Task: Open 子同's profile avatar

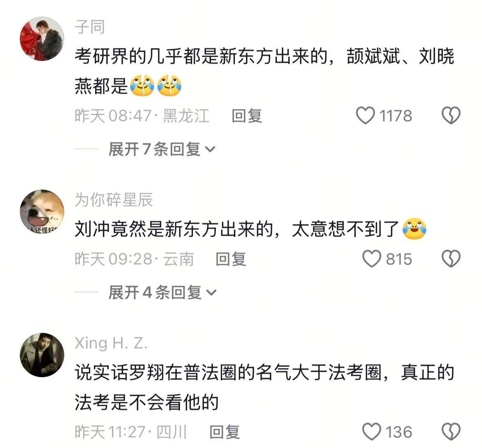Action: [42, 39]
